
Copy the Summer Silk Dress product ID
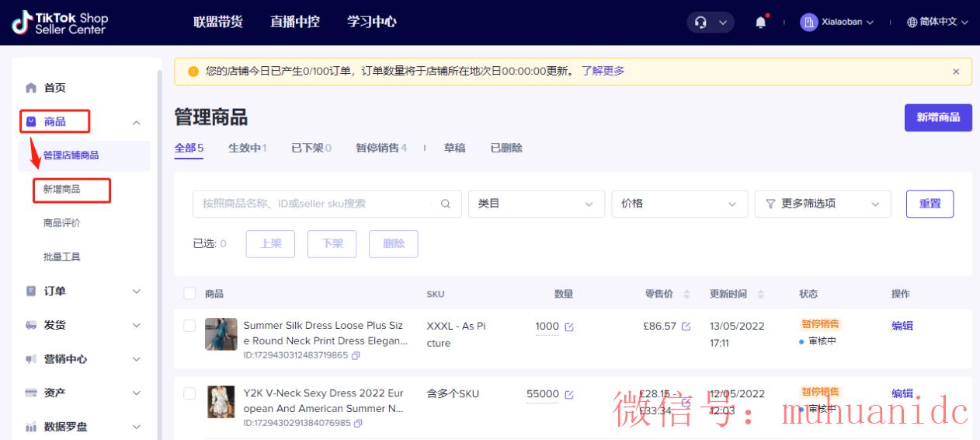point(356,355)
